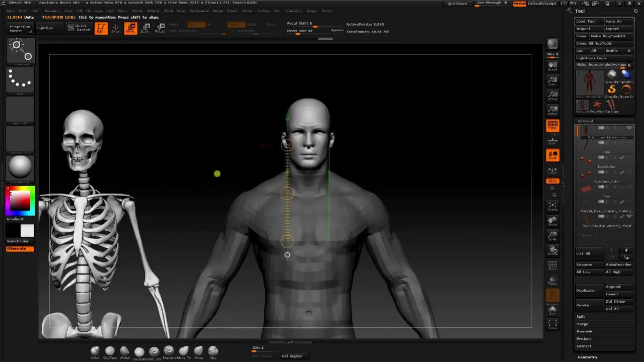Toggle visibility eye of top subtool
The image size is (644, 362).
click(629, 128)
